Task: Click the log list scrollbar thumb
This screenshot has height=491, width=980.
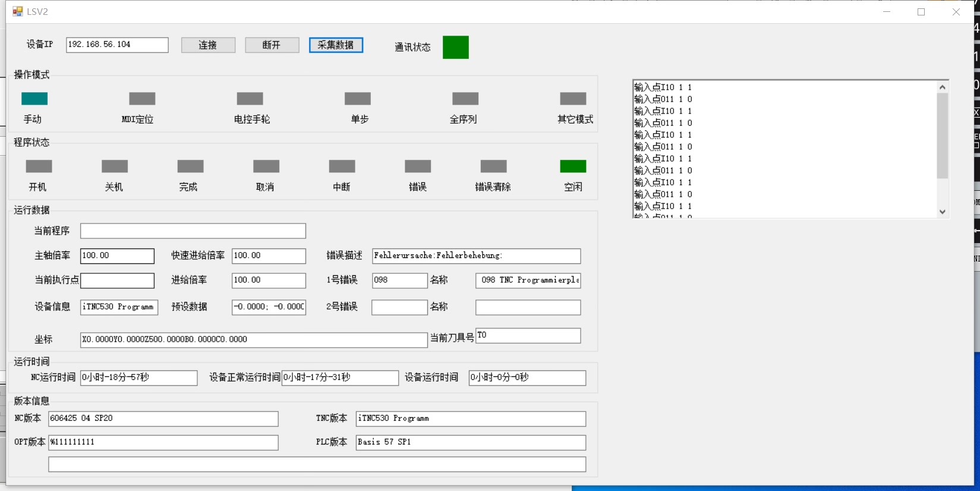Action: (942, 136)
